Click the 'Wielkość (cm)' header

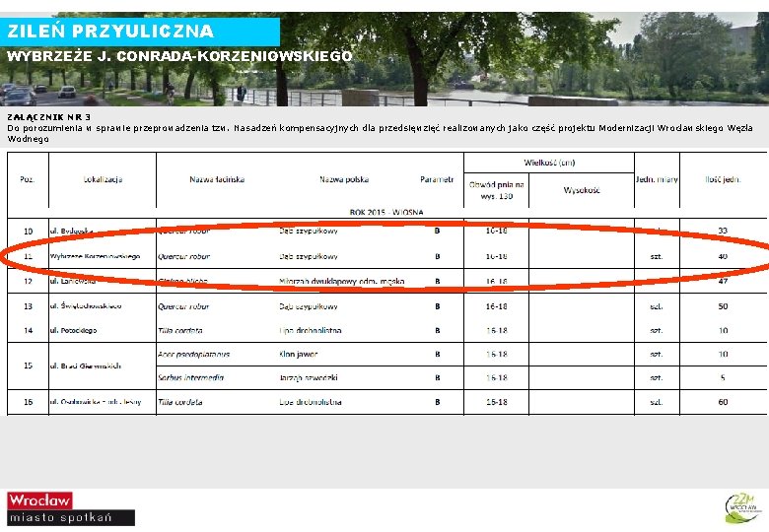point(549,163)
